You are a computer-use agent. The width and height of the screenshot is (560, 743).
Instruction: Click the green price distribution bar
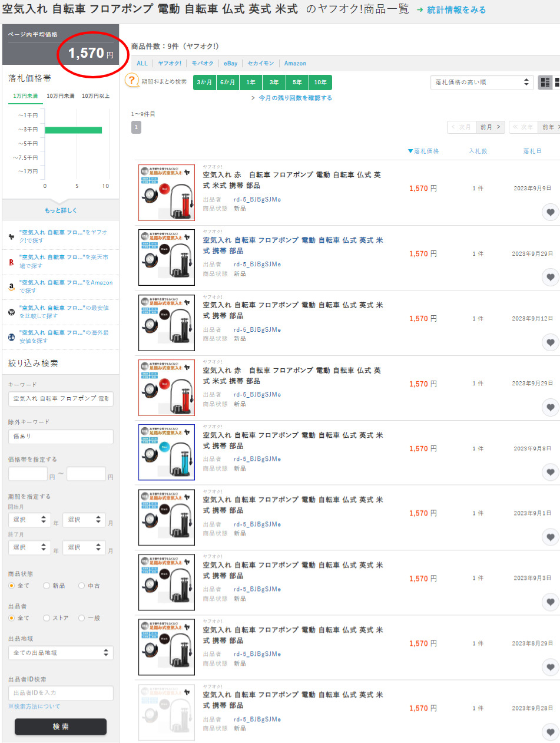pos(73,130)
